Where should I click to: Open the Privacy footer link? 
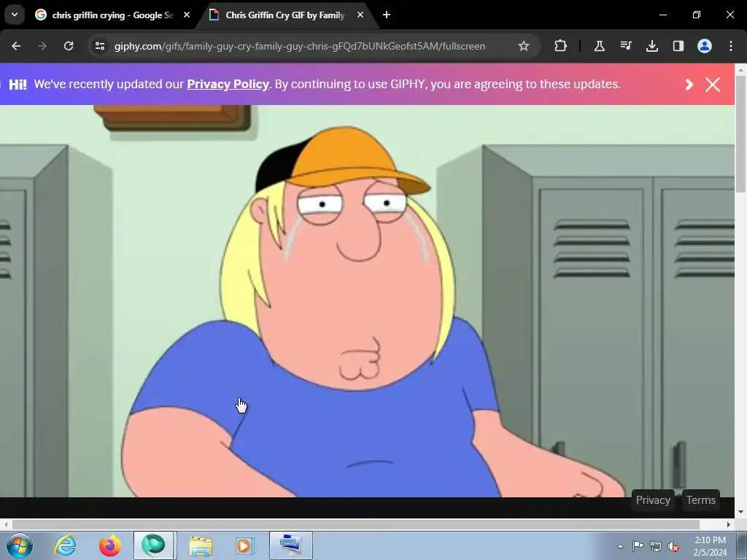[653, 500]
